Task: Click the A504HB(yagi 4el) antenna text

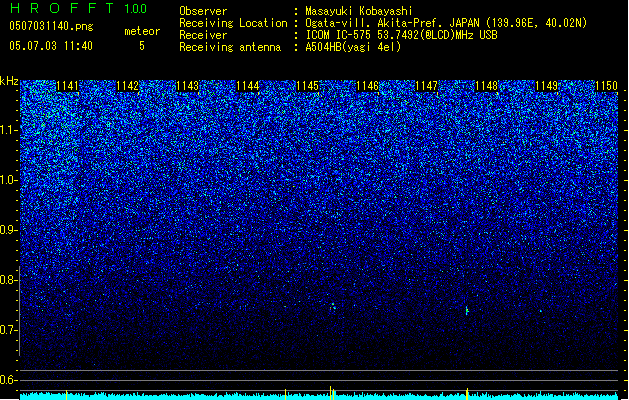Action: 353,47
